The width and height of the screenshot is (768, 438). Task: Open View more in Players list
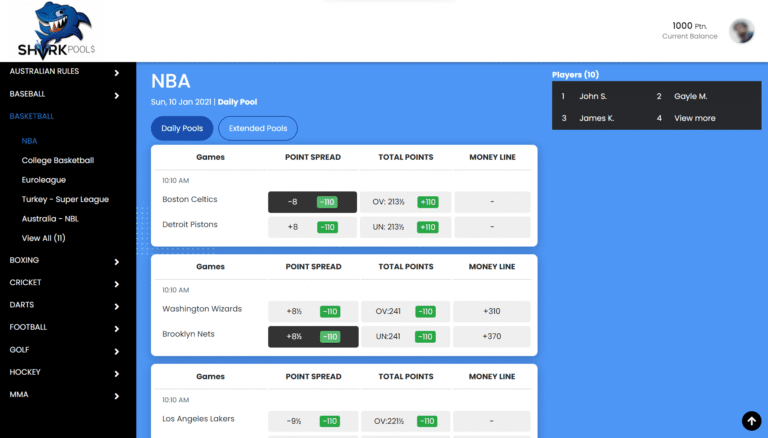(x=694, y=118)
